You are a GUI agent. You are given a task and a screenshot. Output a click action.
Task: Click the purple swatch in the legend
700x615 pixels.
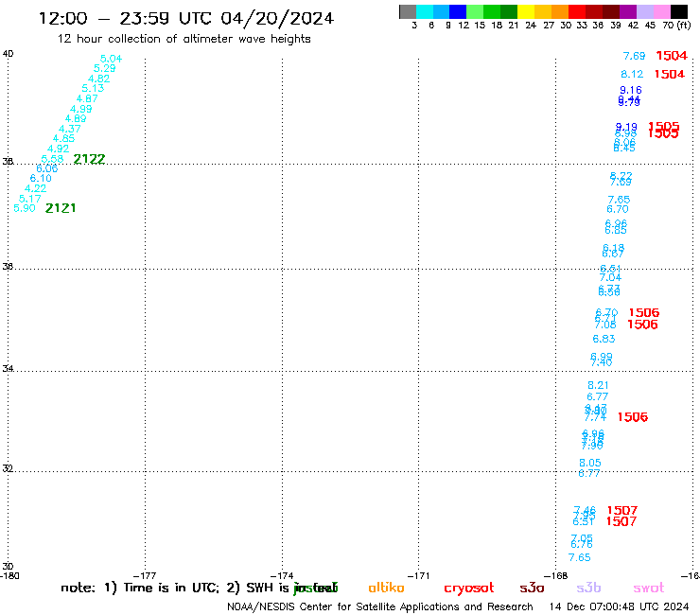[628, 11]
